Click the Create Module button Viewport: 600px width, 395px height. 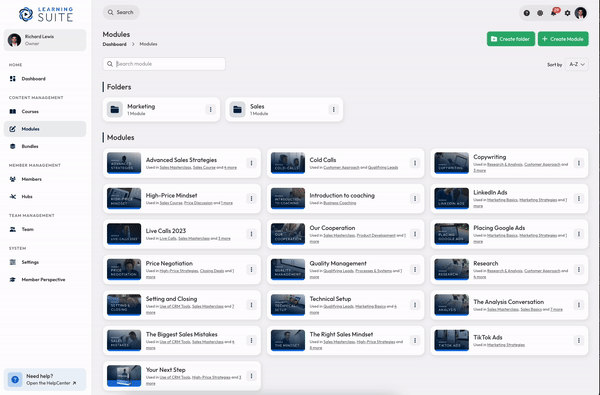[x=563, y=39]
